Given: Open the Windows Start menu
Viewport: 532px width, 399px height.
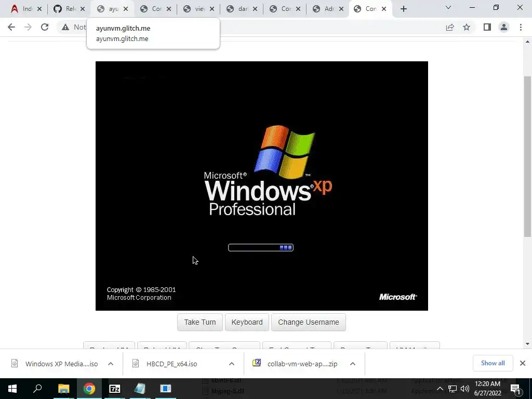Looking at the screenshot, I should coord(12,389).
